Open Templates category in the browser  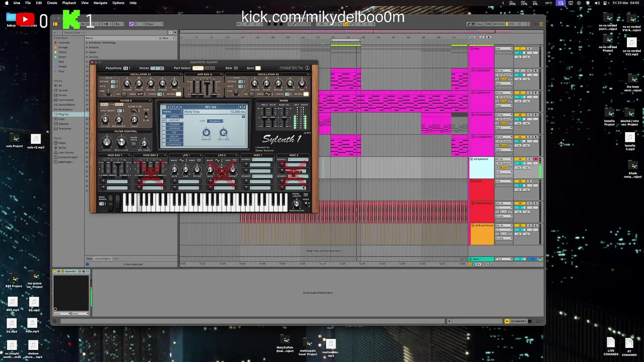64,129
